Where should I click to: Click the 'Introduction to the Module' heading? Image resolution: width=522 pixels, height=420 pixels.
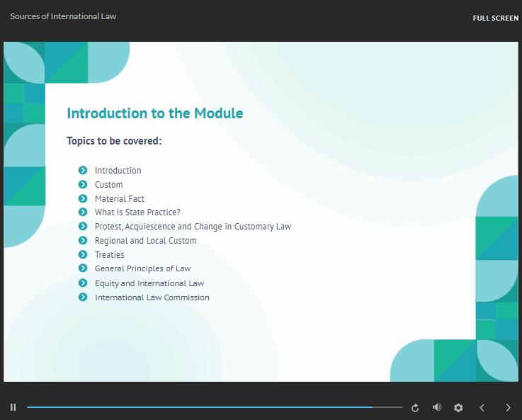click(x=155, y=113)
